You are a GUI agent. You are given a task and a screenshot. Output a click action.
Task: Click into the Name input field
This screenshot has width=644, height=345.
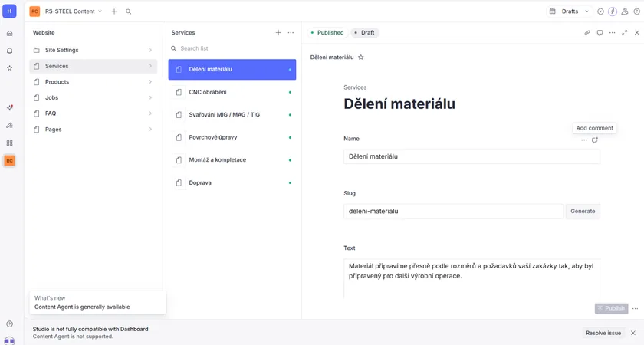click(472, 156)
